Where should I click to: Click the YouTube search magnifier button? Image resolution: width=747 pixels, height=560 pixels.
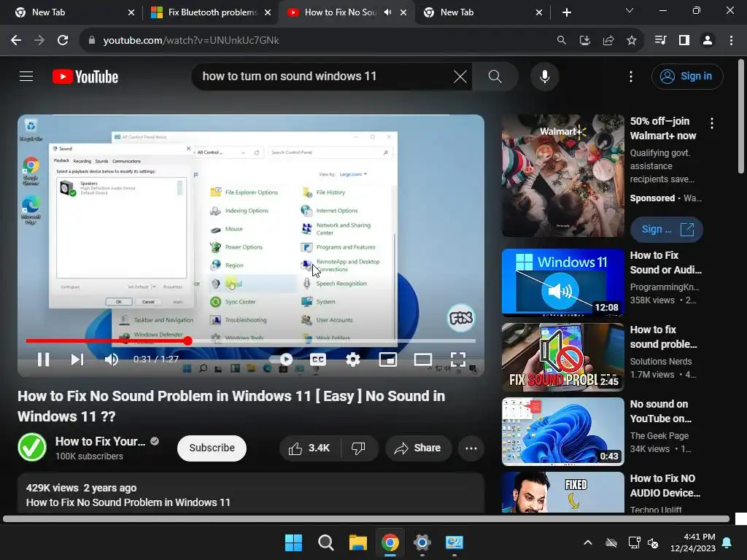pos(495,76)
